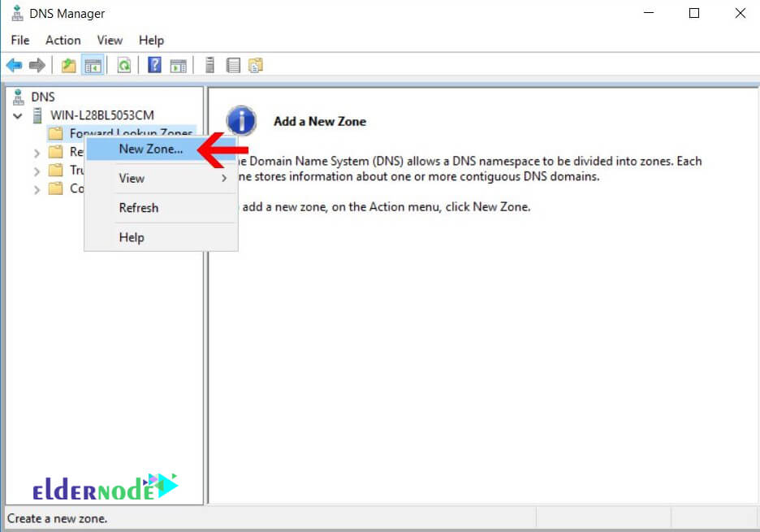Select the DNS root tree item
This screenshot has height=532, width=760.
(x=43, y=97)
